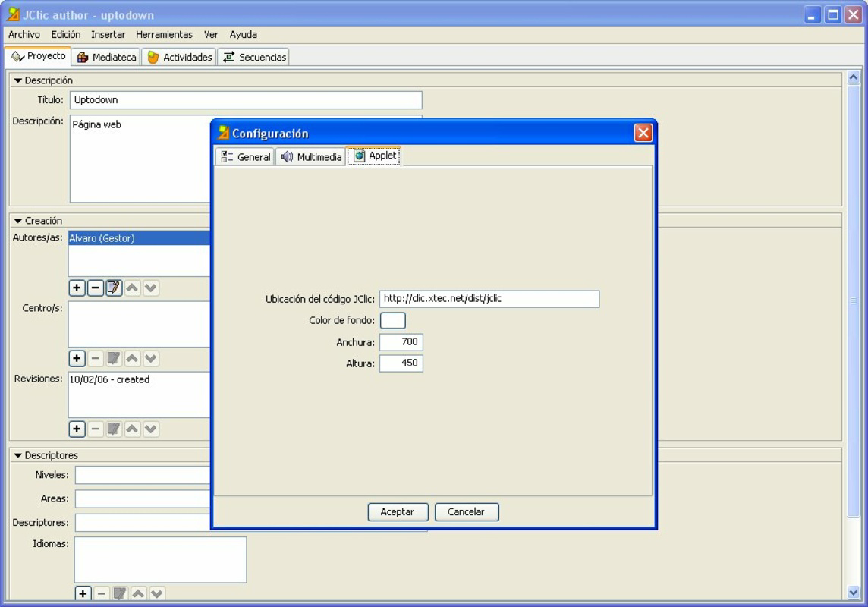
Task: Open the Archivo menu
Action: (x=24, y=34)
